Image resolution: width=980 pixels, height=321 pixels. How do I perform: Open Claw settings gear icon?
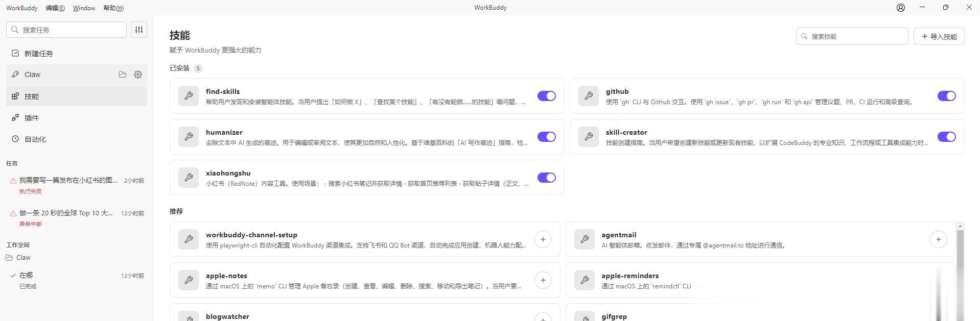pos(138,75)
